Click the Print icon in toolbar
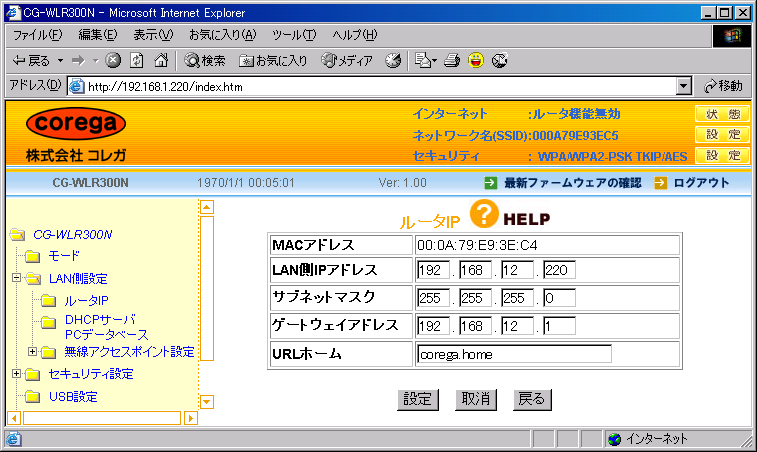Image resolution: width=757 pixels, height=452 pixels. [x=452, y=60]
